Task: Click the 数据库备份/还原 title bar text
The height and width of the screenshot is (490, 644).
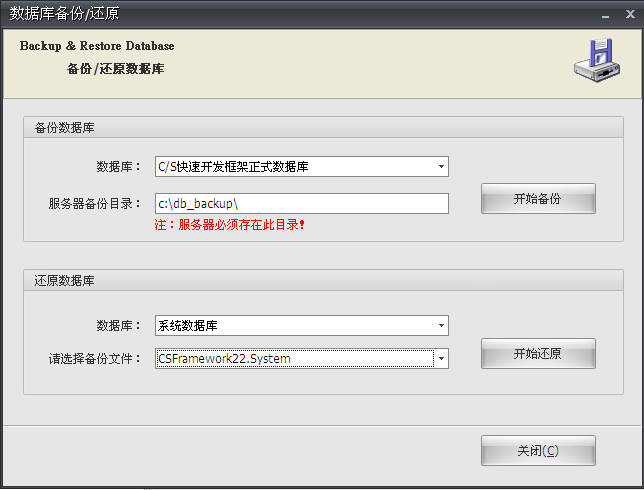Action: click(64, 13)
